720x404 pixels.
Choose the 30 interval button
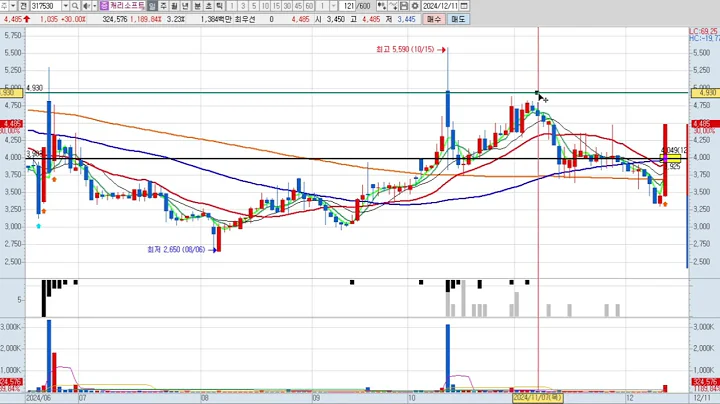pos(287,6)
